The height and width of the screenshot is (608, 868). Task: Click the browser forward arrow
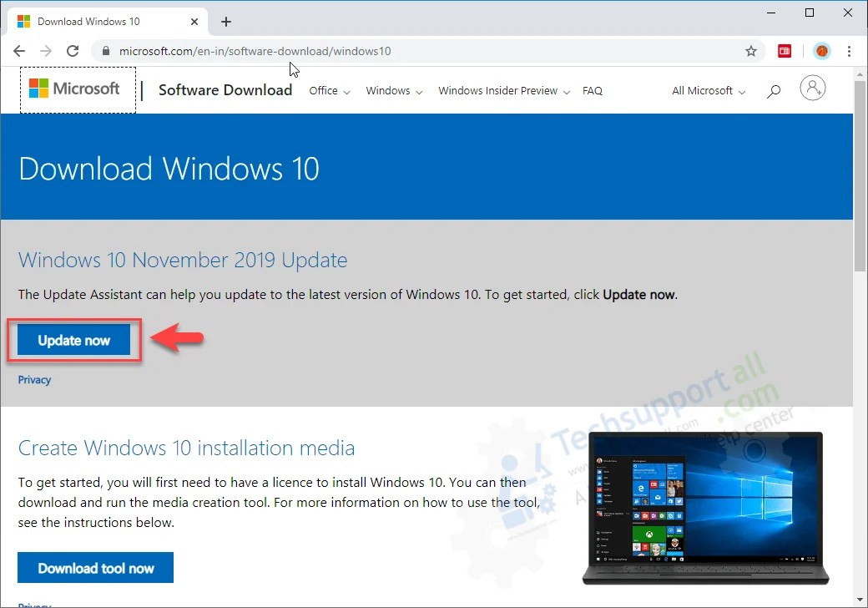click(x=46, y=51)
